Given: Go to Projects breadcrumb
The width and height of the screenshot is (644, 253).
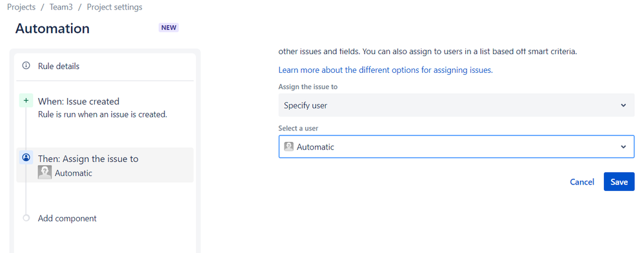Looking at the screenshot, I should click(x=21, y=7).
